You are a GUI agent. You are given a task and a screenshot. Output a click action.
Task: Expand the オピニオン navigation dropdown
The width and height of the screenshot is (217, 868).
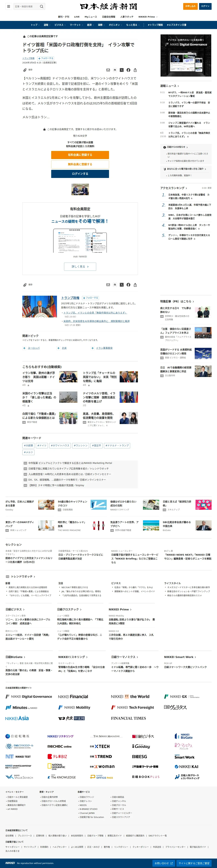pos(115,25)
